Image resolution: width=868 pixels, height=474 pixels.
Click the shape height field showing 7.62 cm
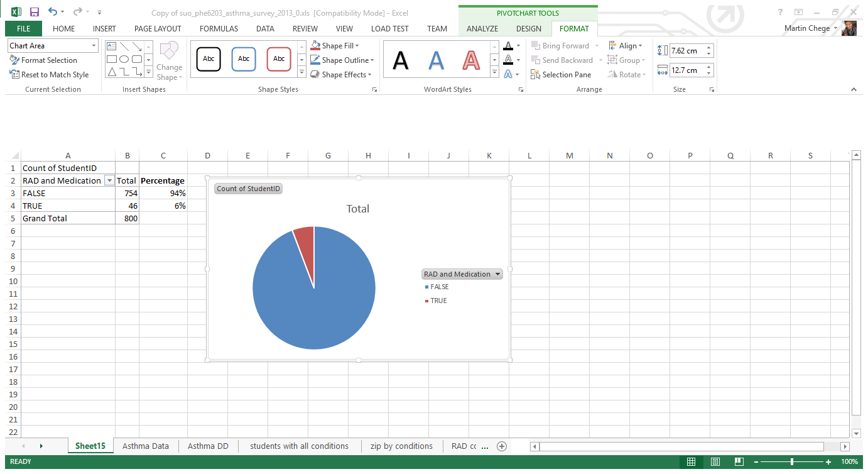[687, 51]
